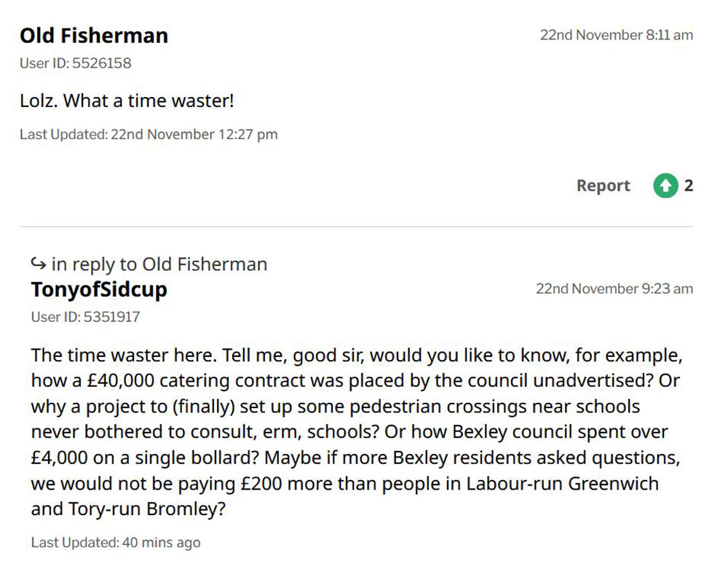Select User ID: 5526158 text
Viewport: 728px width, 561px height.
click(x=76, y=63)
